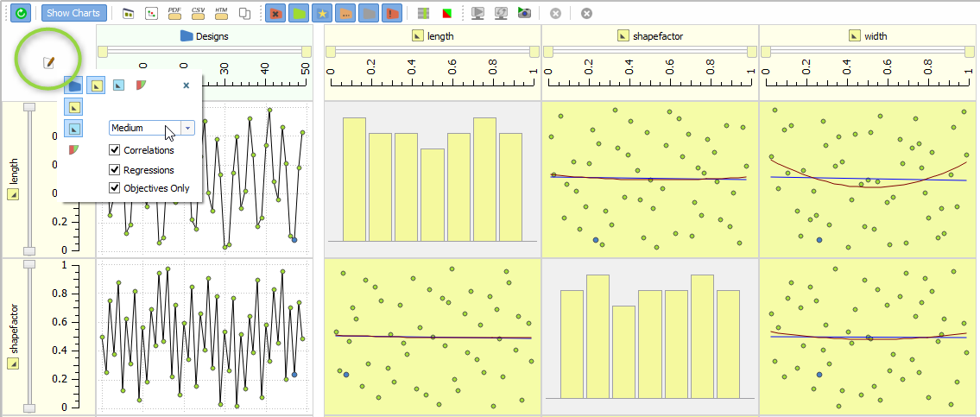Click the Designs column header
980x417 pixels.
tap(204, 36)
